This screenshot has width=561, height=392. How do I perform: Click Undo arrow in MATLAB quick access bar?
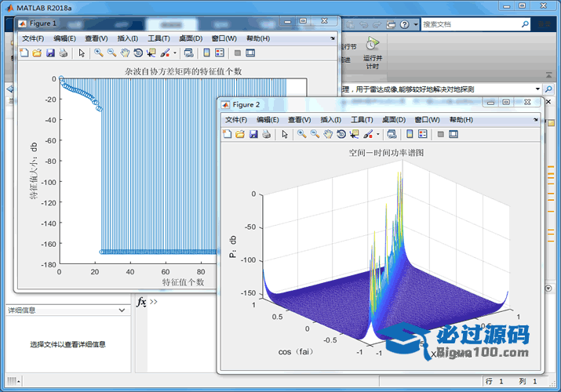(364, 24)
